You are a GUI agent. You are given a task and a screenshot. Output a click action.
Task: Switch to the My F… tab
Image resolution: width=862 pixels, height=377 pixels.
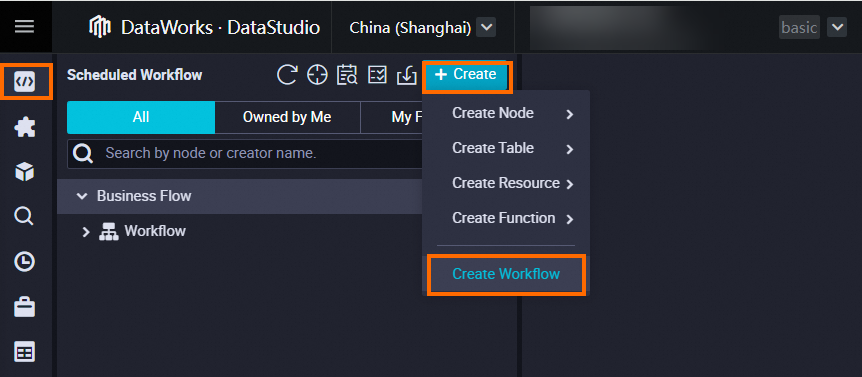tap(391, 117)
